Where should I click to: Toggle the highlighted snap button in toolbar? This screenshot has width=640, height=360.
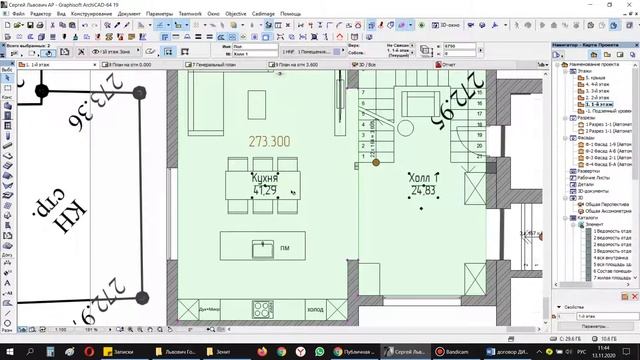pyautogui.click(x=178, y=25)
